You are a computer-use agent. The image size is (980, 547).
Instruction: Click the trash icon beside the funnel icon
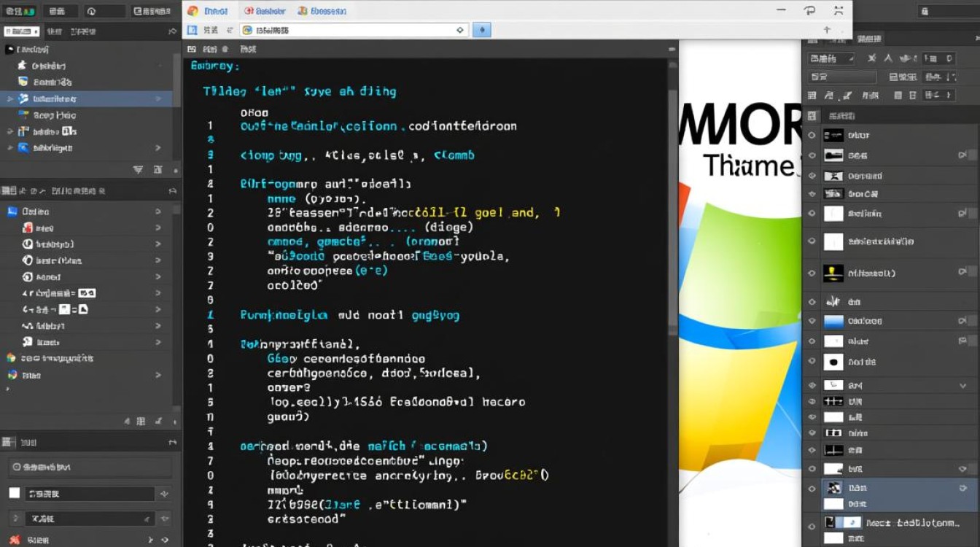[157, 169]
